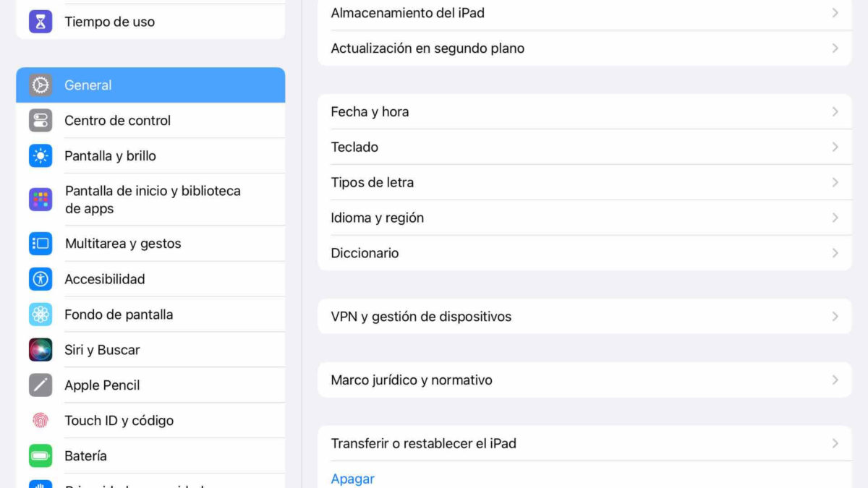This screenshot has width=868, height=488.
Task: Open Accesibilidad label in sidebar
Action: pyautogui.click(x=105, y=279)
